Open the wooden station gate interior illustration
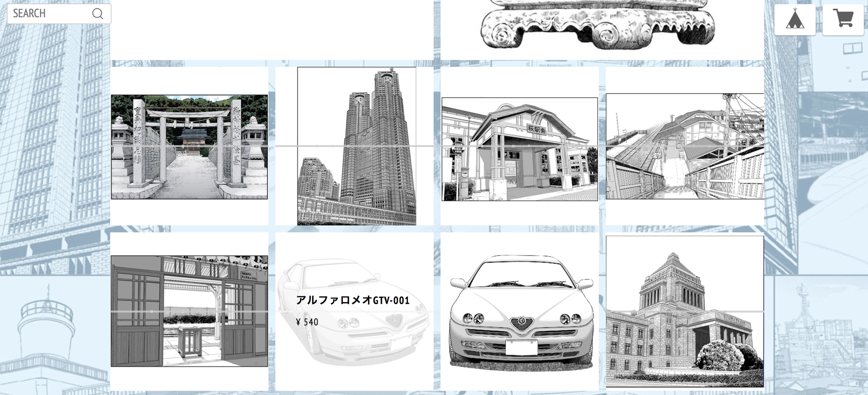This screenshot has width=868, height=395. (189, 311)
